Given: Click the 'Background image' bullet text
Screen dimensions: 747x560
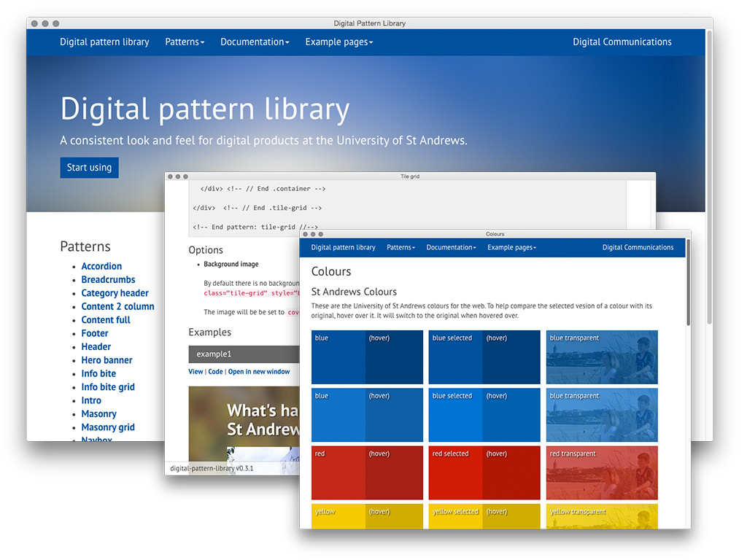Looking at the screenshot, I should click(x=231, y=264).
